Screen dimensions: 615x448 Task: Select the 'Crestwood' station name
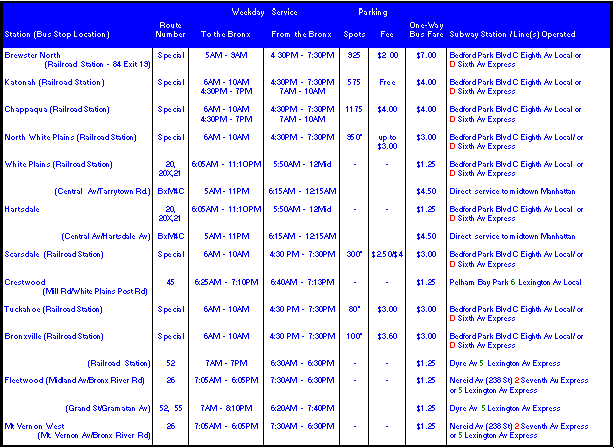[25, 282]
